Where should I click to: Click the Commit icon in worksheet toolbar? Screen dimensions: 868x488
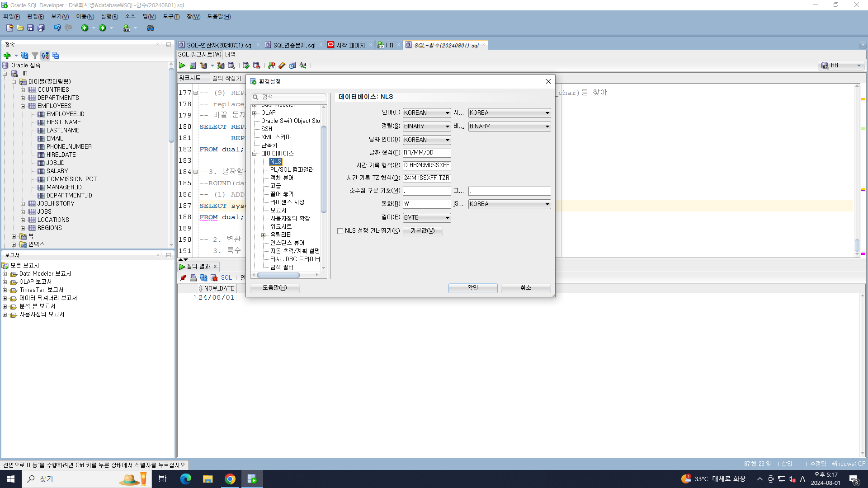click(246, 66)
